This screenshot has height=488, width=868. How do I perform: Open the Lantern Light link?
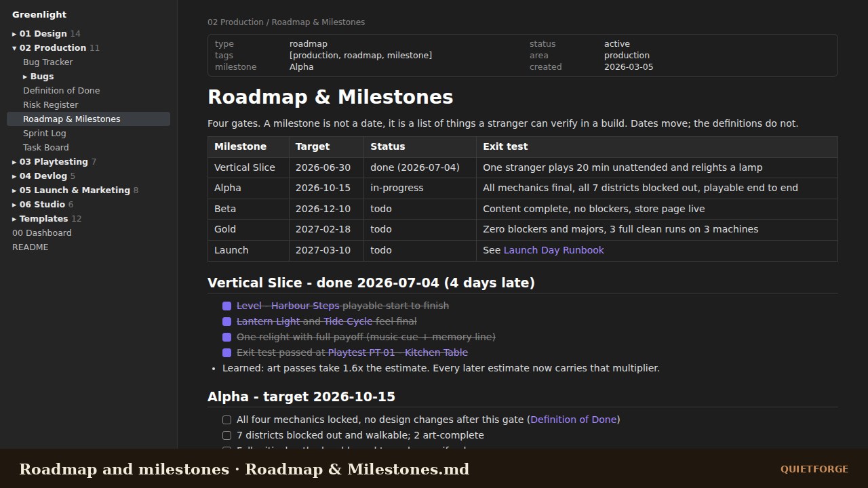tap(268, 321)
